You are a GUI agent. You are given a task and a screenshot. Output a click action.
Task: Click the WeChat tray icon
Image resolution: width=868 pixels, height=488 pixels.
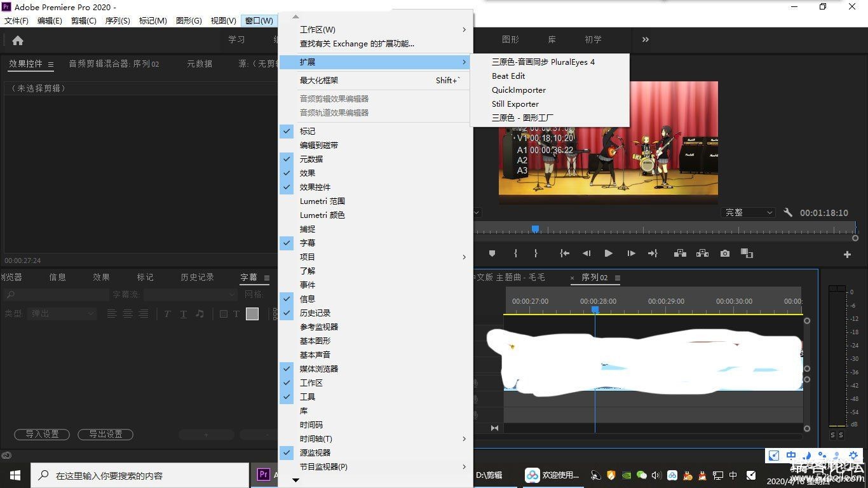click(x=642, y=475)
